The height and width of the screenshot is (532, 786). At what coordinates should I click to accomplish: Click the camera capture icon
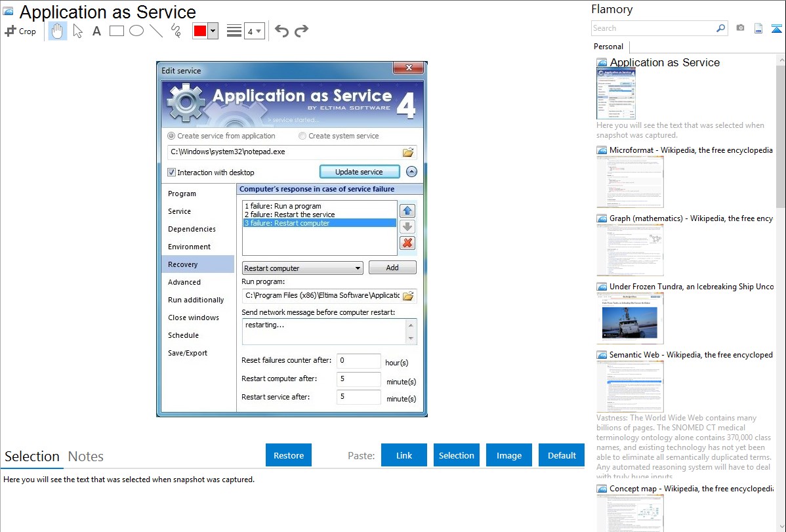[x=740, y=28]
